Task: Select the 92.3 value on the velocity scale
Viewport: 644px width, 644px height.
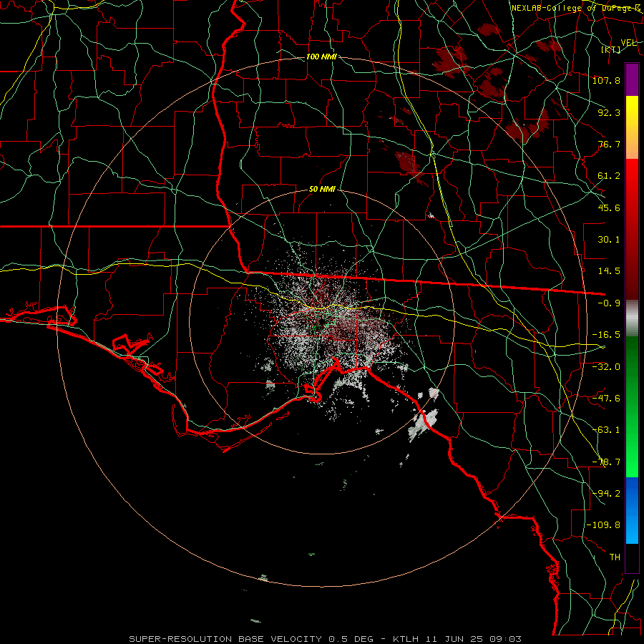Action: (x=609, y=112)
